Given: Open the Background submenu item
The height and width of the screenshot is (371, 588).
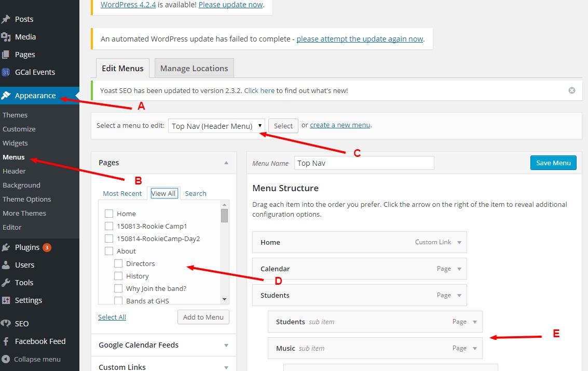Looking at the screenshot, I should (x=21, y=185).
